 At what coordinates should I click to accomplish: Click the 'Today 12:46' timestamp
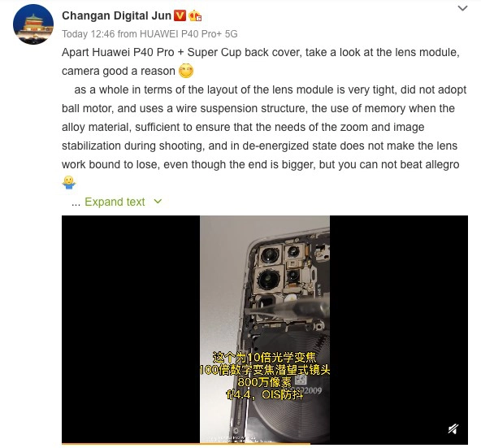pyautogui.click(x=89, y=34)
